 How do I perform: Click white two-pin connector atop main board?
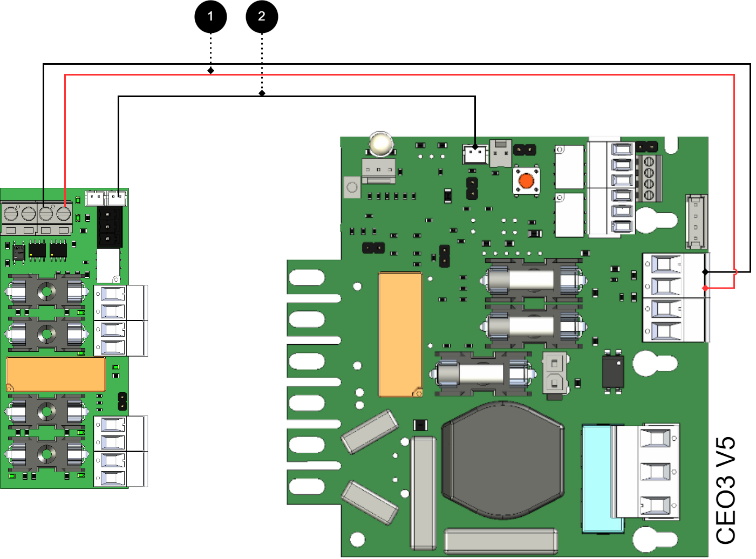(475, 155)
